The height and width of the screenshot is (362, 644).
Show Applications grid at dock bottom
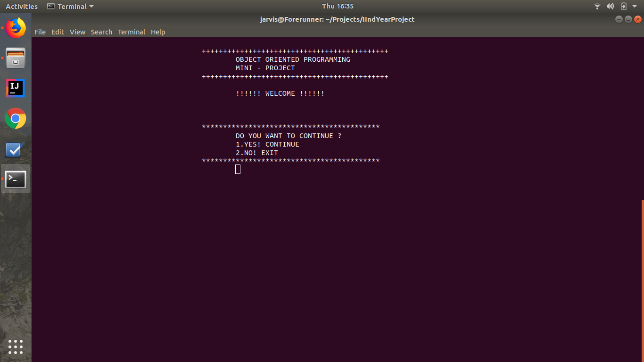tap(16, 346)
